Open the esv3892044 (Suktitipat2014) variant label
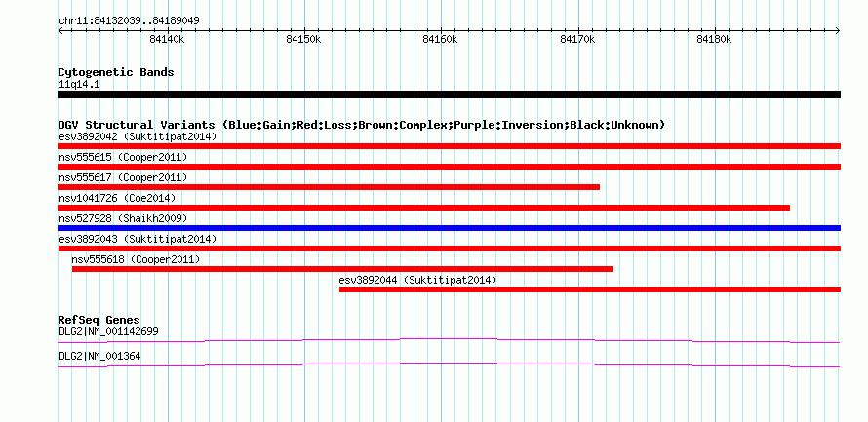This screenshot has height=422, width=868. click(x=417, y=280)
